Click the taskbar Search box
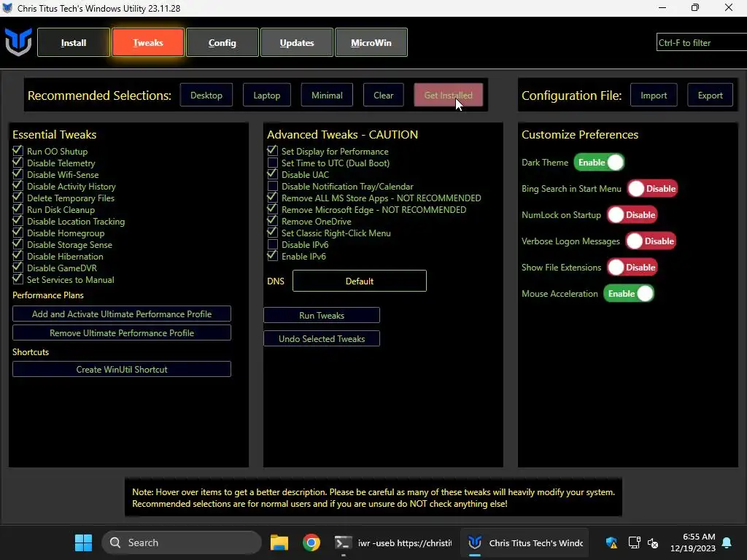Image resolution: width=747 pixels, height=560 pixels. click(x=182, y=542)
